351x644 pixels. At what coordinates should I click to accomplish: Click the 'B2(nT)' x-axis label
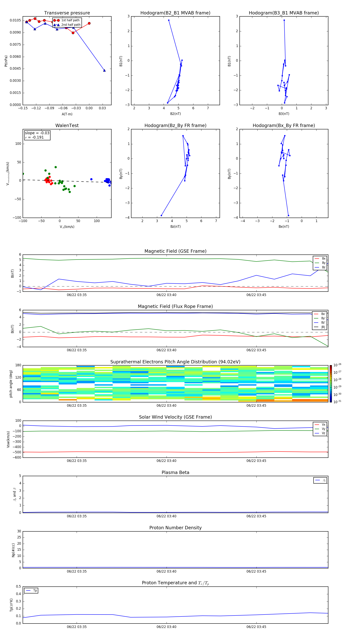pos(175,114)
